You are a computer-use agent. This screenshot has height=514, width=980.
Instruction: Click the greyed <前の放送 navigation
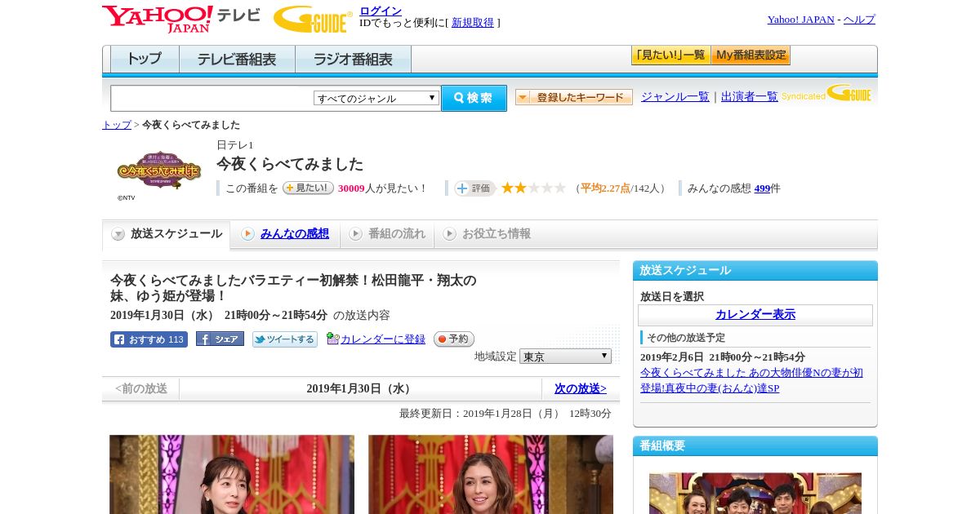141,389
